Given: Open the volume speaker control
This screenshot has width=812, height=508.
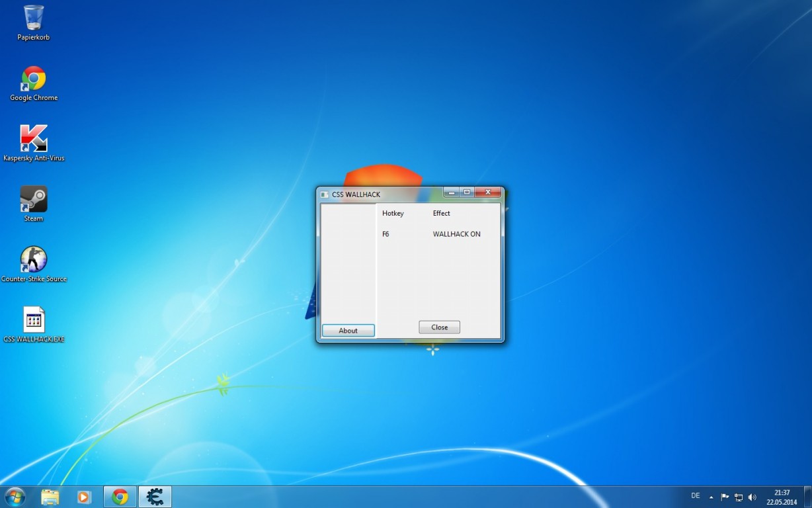Looking at the screenshot, I should [x=752, y=497].
